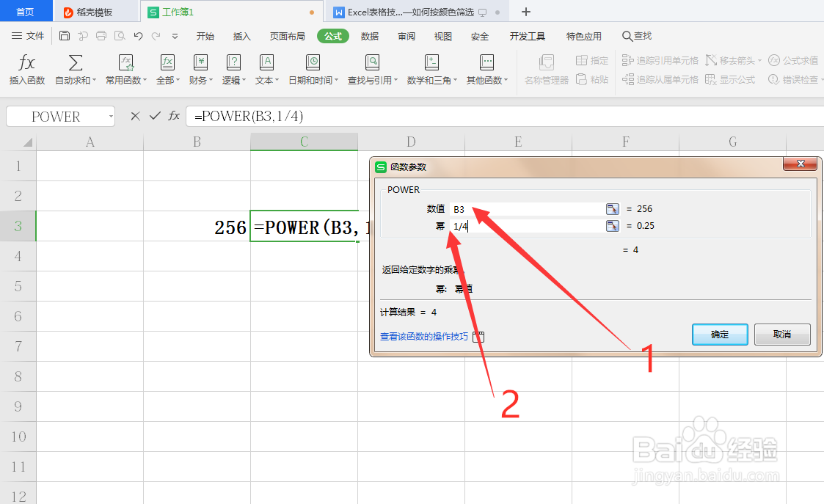Image resolution: width=824 pixels, height=504 pixels.
Task: Switch to the 视图 ribbon tab
Action: (443, 36)
